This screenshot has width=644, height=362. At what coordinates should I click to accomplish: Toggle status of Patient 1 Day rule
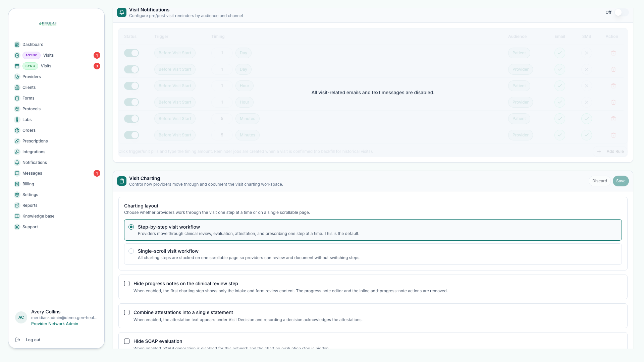coord(131,53)
